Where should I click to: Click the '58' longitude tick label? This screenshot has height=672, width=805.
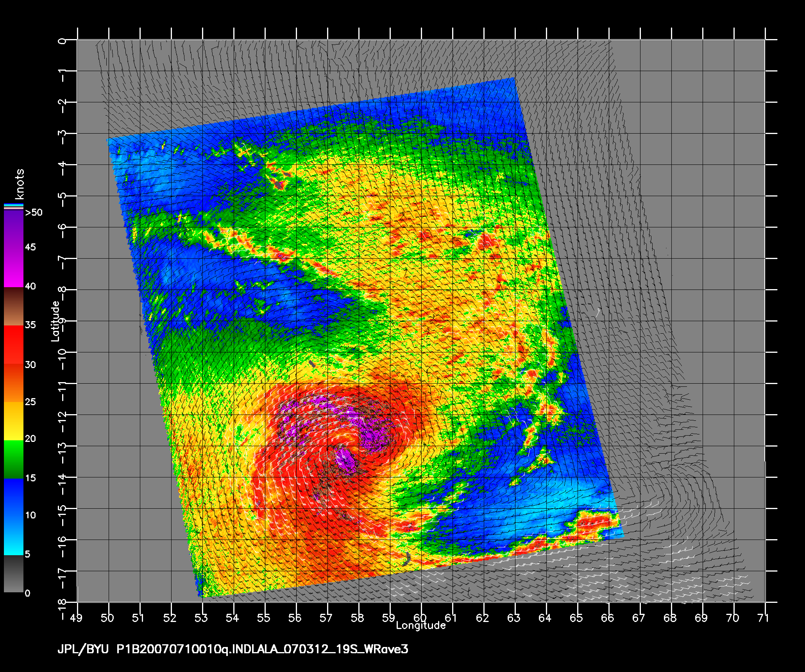(358, 618)
